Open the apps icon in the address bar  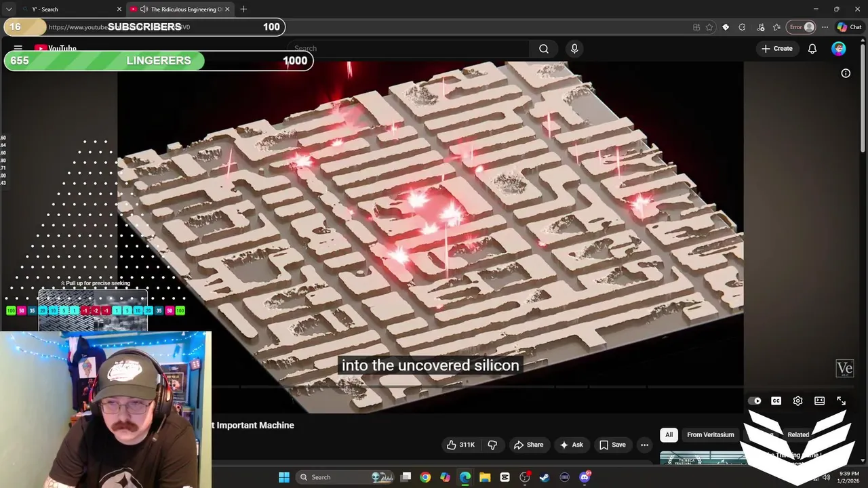point(696,27)
